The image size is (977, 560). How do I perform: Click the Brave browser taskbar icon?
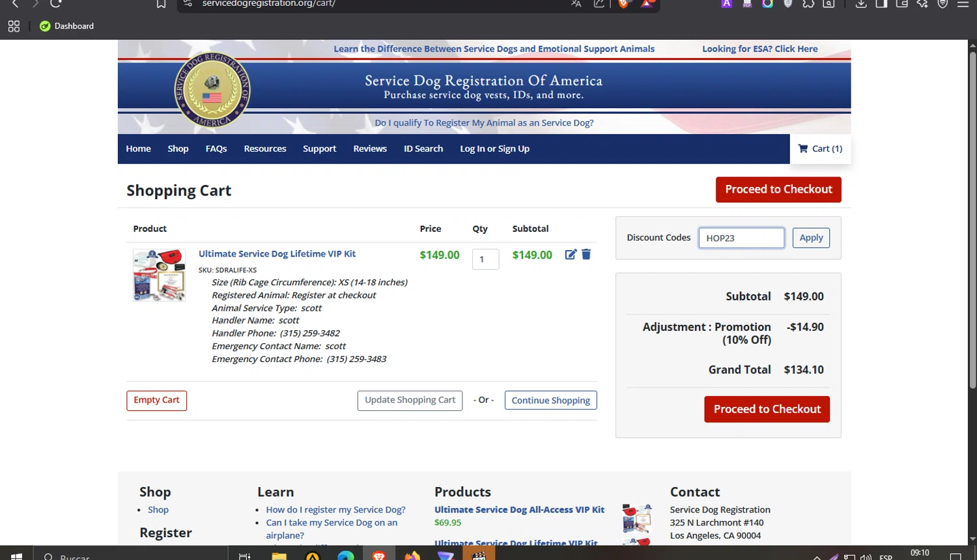pos(379,555)
